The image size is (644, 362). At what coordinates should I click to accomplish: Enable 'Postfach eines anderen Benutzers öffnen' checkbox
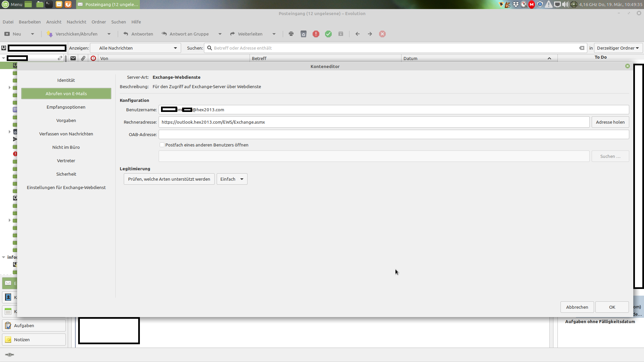(x=162, y=145)
